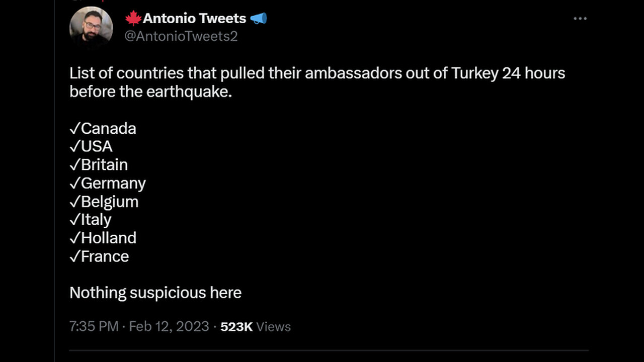Click the checkmark before Britain
This screenshot has width=644, height=362.
(x=74, y=165)
